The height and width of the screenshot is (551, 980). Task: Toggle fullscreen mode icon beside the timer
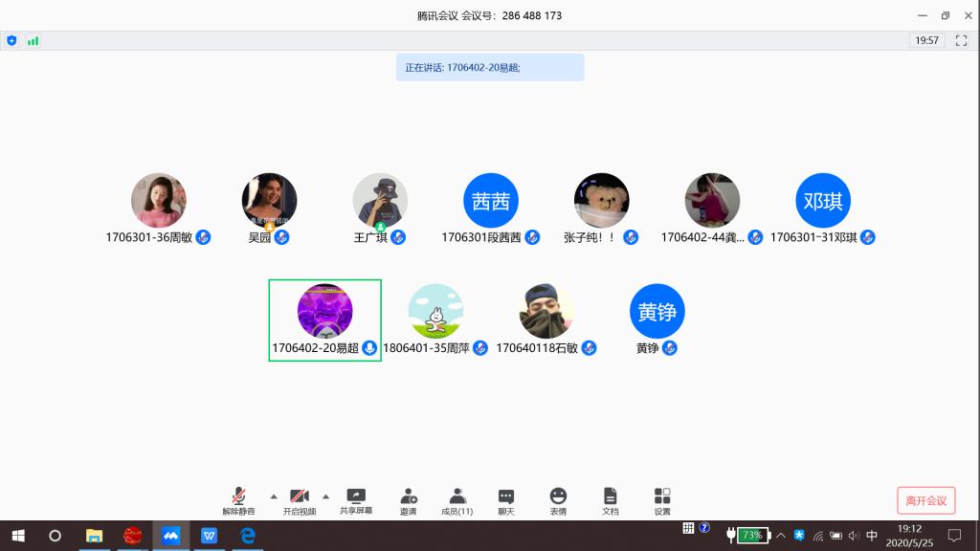tap(961, 40)
